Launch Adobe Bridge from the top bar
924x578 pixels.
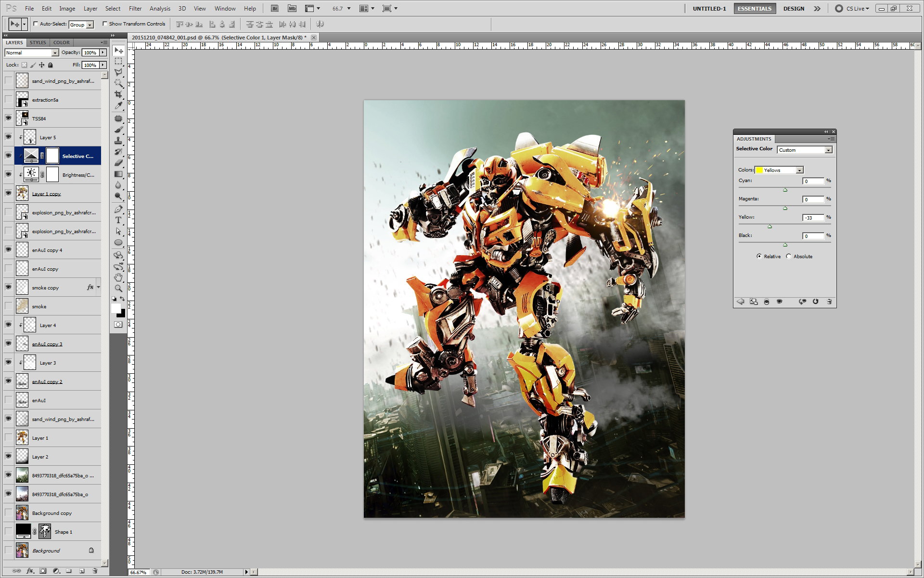274,8
